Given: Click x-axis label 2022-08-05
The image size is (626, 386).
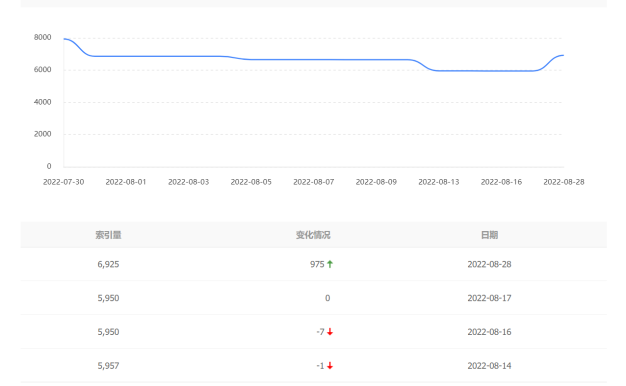Looking at the screenshot, I should tap(251, 182).
